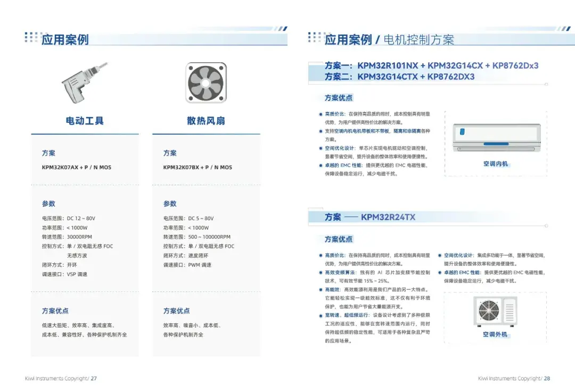Click the "参数" heading under 散热风扇
Screen dimensions: 575x392
tap(170, 204)
